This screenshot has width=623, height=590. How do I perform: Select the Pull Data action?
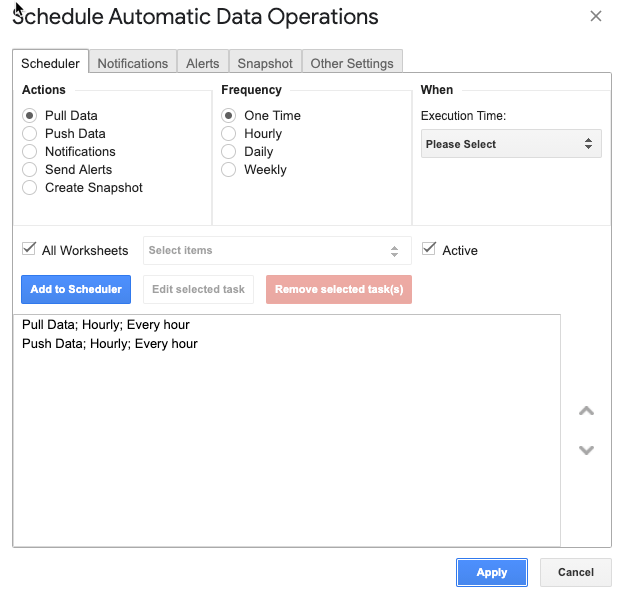coord(30,116)
